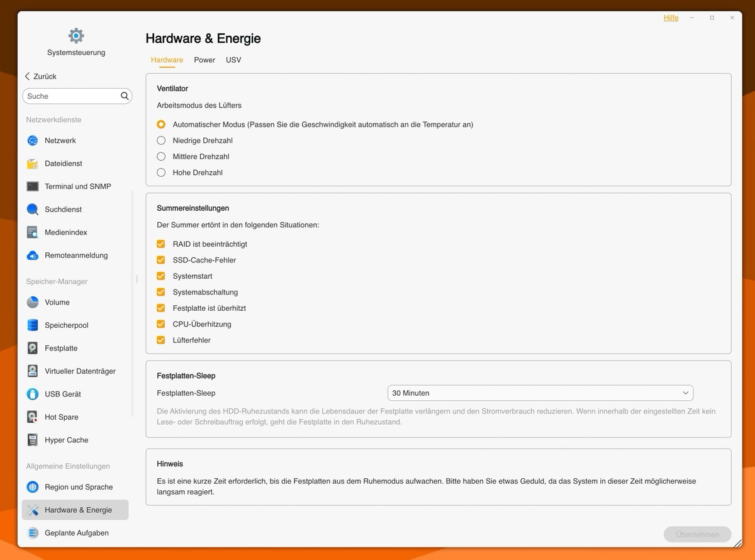Disable the Systemstart buzzer checkbox
This screenshot has height=560, width=755.
[x=161, y=276]
